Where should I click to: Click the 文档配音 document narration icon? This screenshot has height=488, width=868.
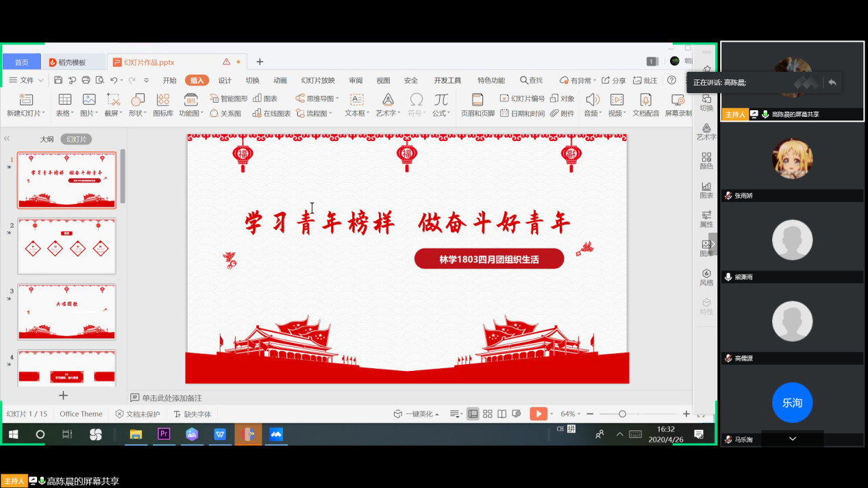pyautogui.click(x=645, y=100)
